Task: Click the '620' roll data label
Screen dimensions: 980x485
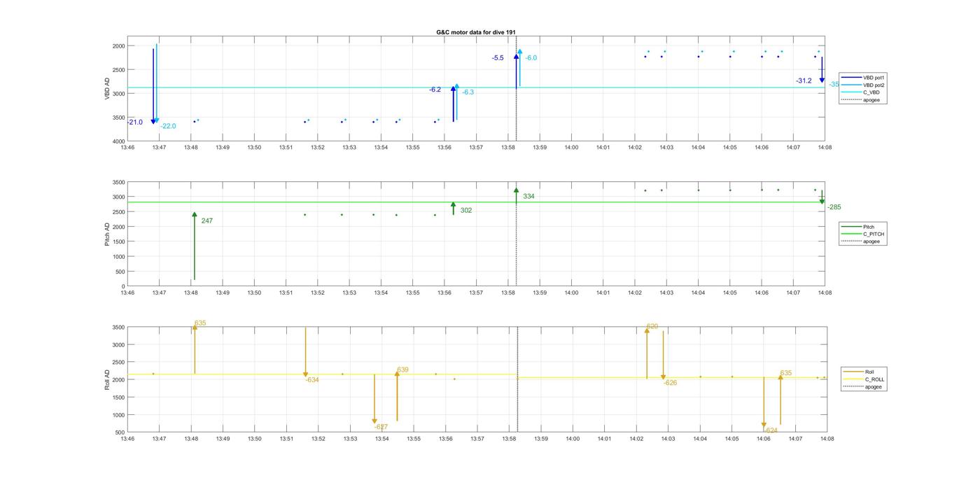Action: tap(652, 327)
